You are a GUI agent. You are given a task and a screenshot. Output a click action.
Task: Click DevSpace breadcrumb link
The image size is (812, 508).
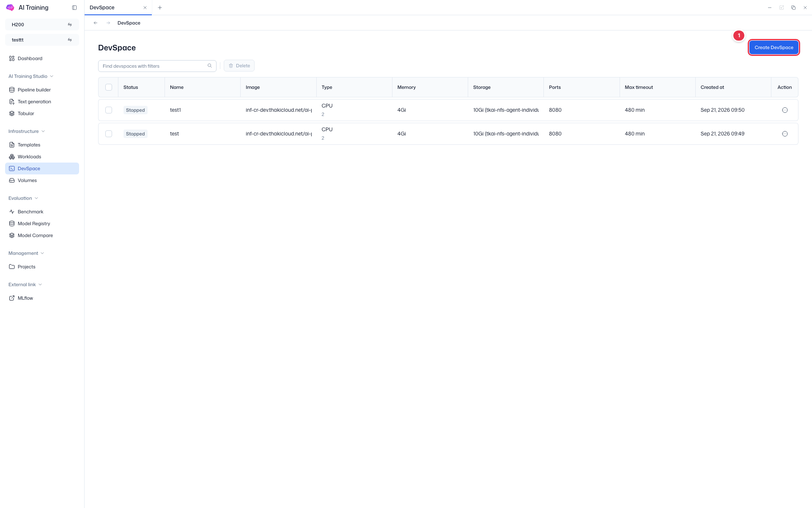(129, 23)
